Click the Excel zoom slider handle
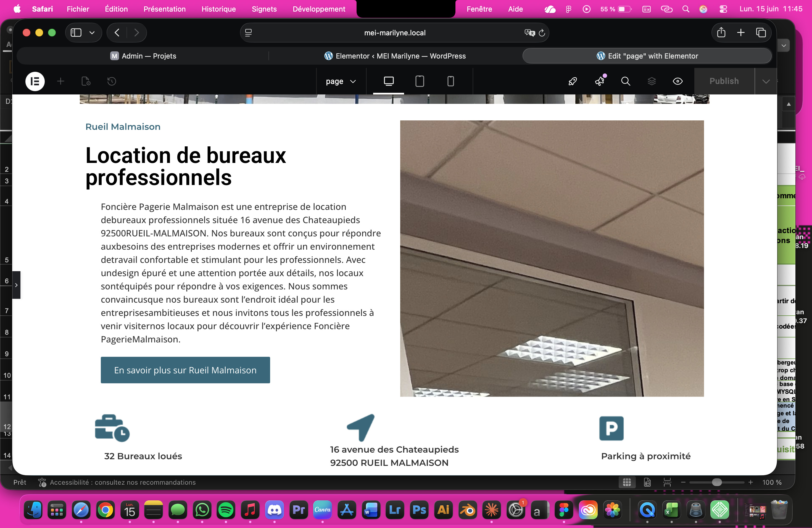 pyautogui.click(x=717, y=482)
